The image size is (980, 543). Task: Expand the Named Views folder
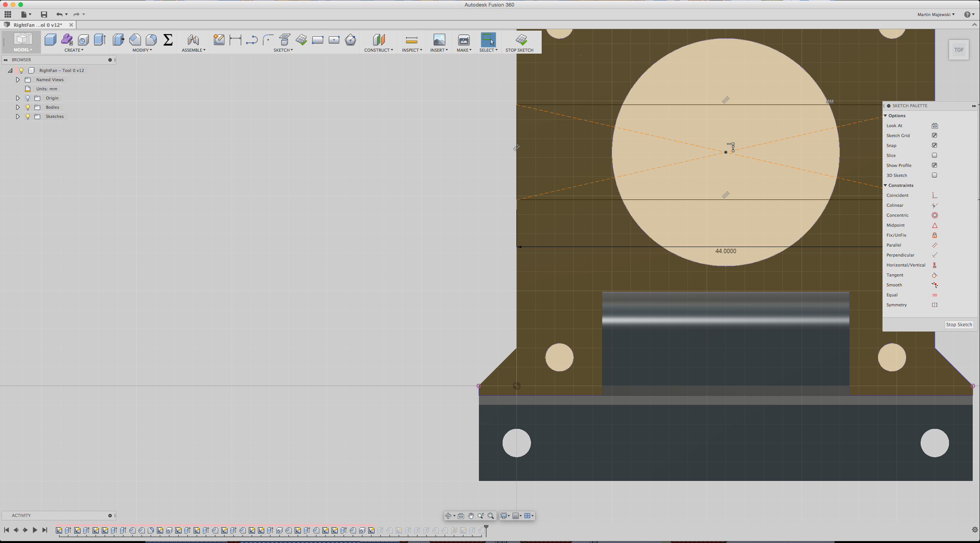[x=18, y=80]
